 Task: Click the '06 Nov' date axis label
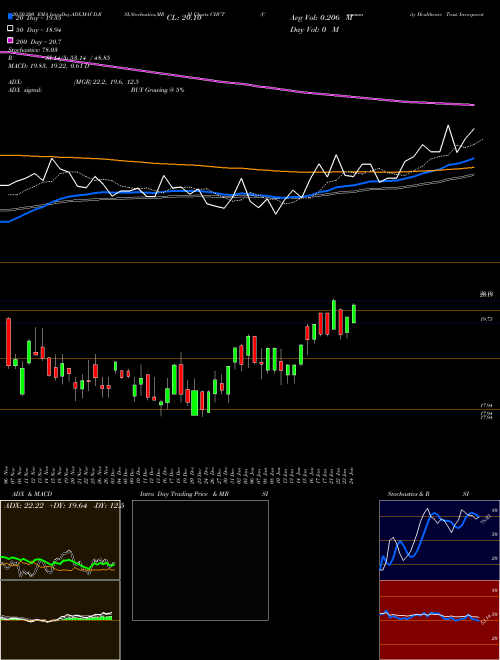coord(6,476)
